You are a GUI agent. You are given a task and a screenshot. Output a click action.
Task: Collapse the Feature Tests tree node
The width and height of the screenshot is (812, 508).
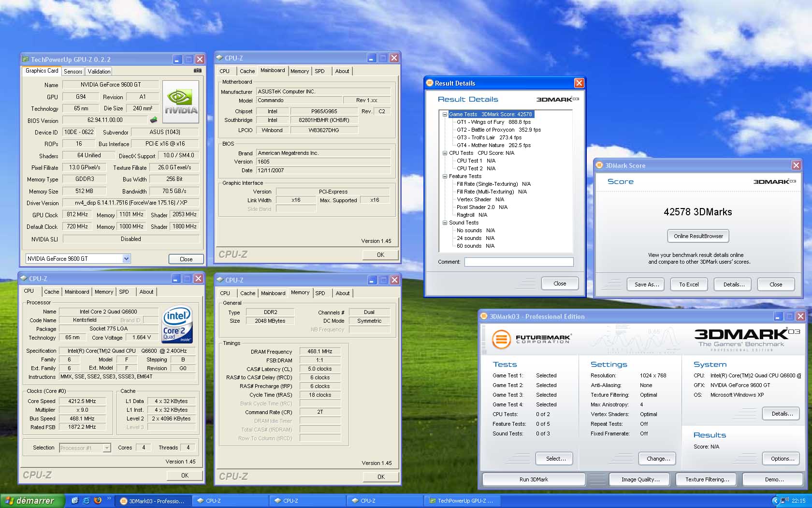coord(445,176)
